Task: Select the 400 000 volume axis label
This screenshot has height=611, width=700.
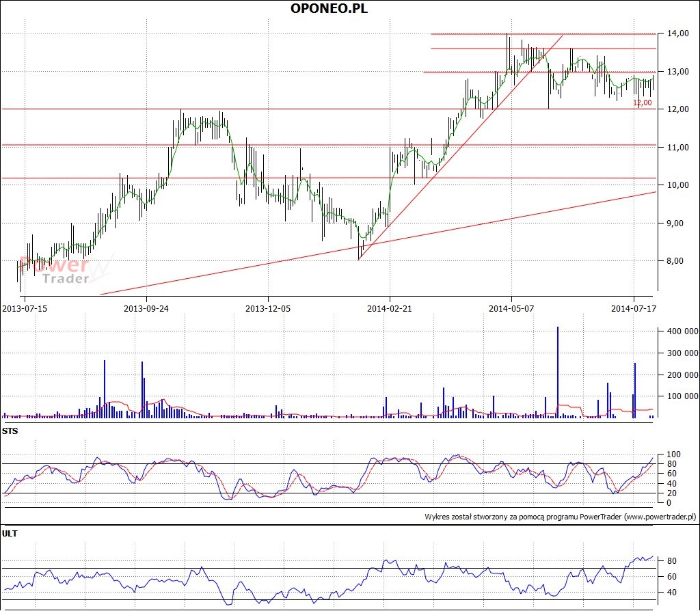Action: click(683, 331)
